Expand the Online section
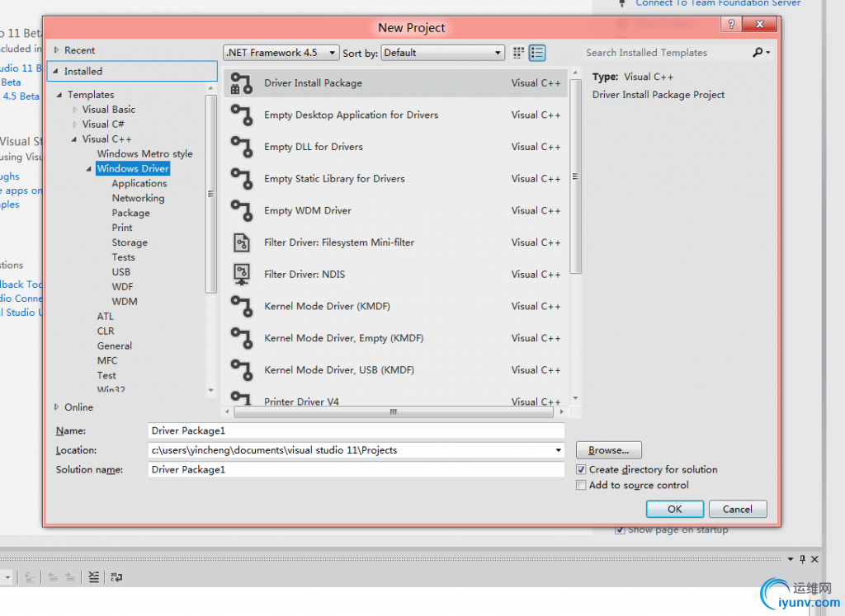This screenshot has width=845, height=616. tap(56, 407)
